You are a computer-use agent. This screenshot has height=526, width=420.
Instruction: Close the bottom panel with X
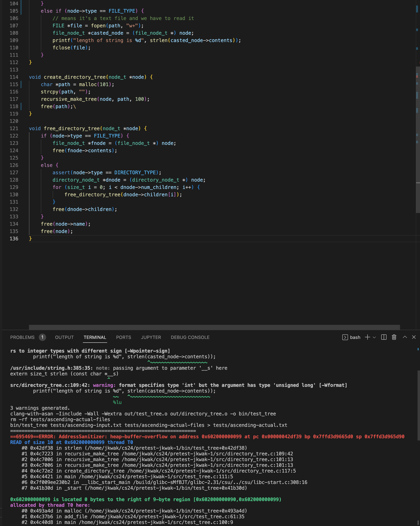(414, 337)
